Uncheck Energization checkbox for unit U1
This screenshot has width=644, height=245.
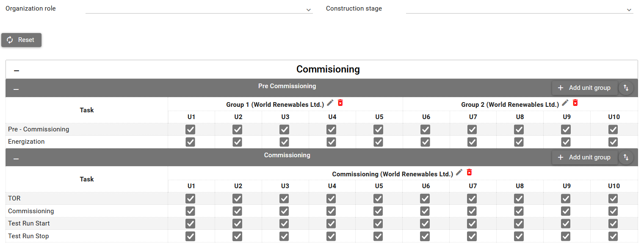pyautogui.click(x=191, y=142)
